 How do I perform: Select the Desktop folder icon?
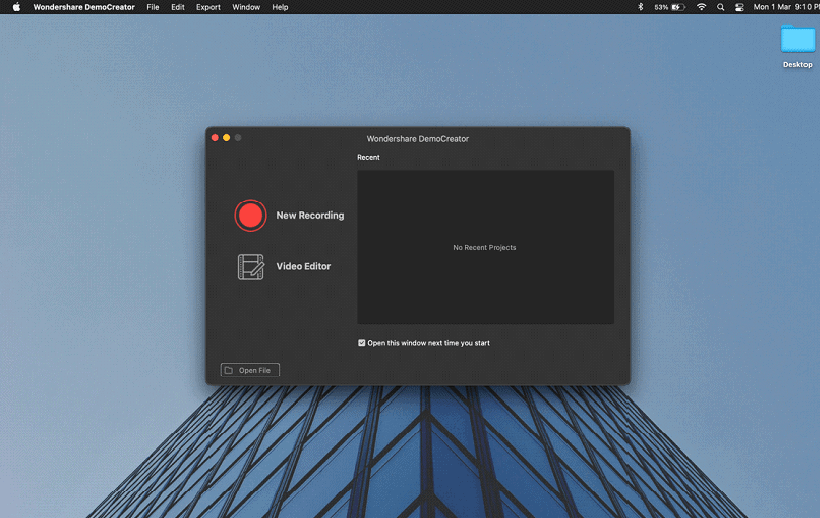pyautogui.click(x=798, y=39)
